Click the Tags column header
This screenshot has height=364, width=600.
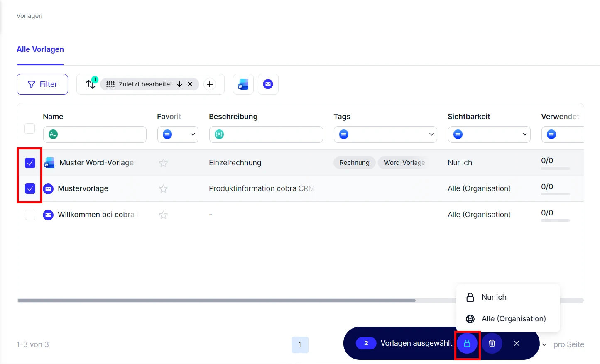click(x=342, y=117)
